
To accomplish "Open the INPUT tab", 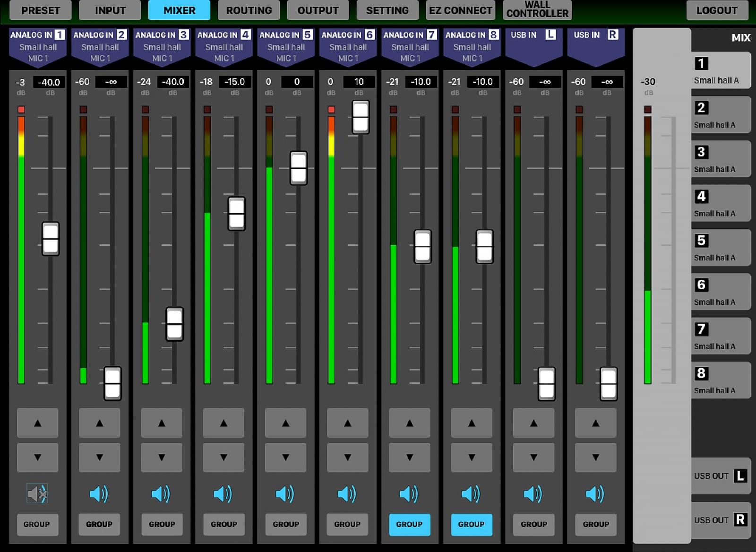I will 110,10.
